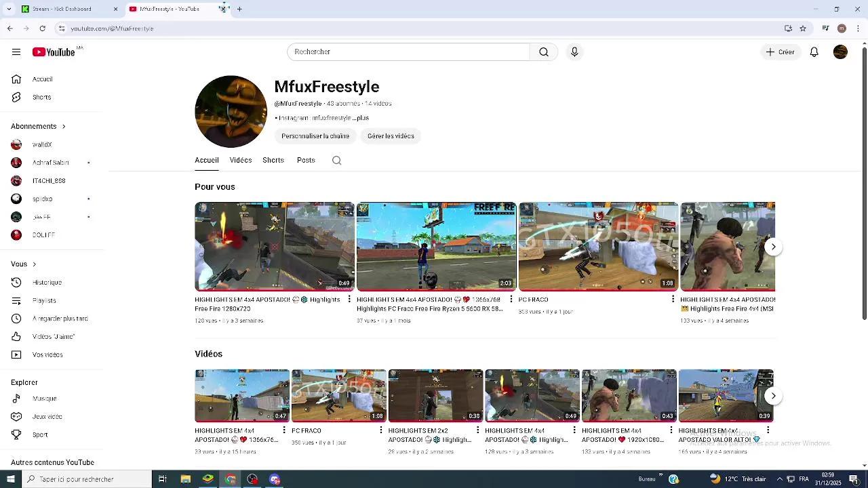Viewport: 868px width, 488px height.
Task: Open a new browser tab
Action: tap(239, 9)
